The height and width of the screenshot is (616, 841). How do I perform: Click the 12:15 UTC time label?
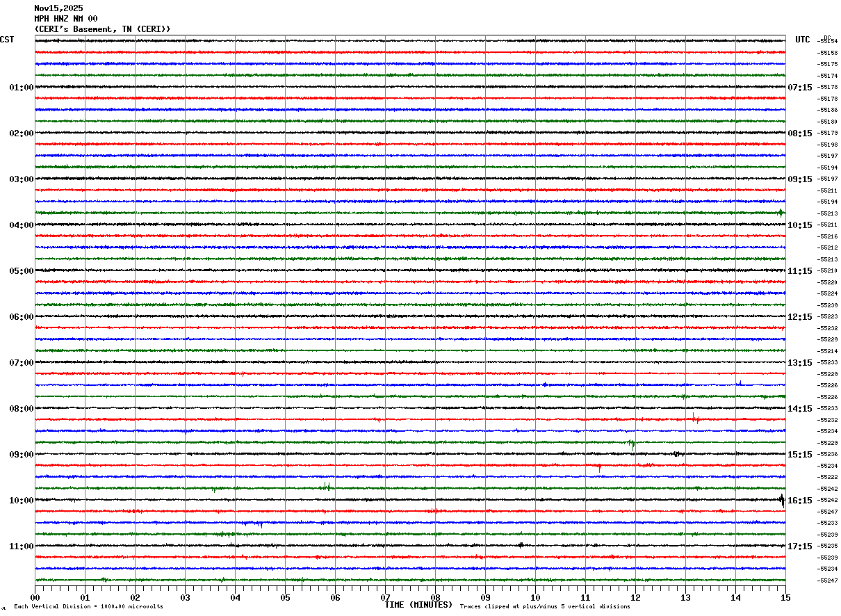[800, 317]
